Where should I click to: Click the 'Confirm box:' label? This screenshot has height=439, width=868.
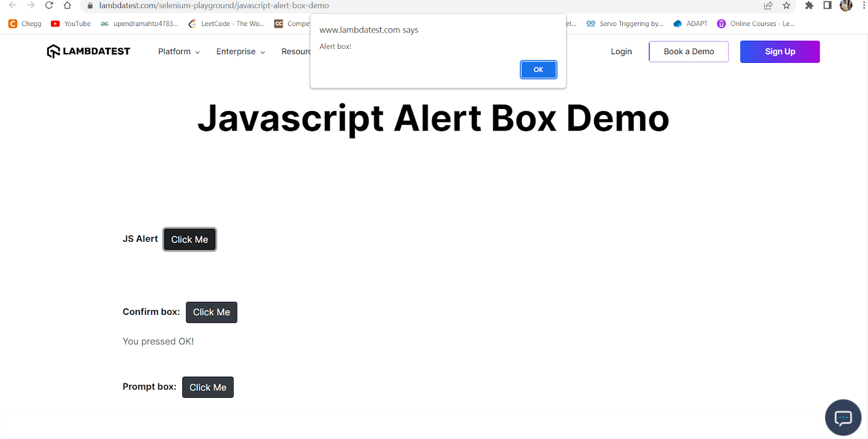151,312
